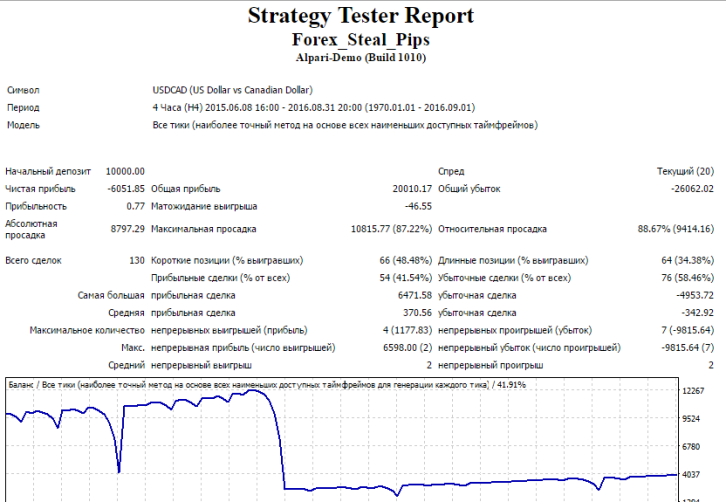Click the net profit value -6051.85
The width and height of the screenshot is (726, 502).
tap(126, 188)
